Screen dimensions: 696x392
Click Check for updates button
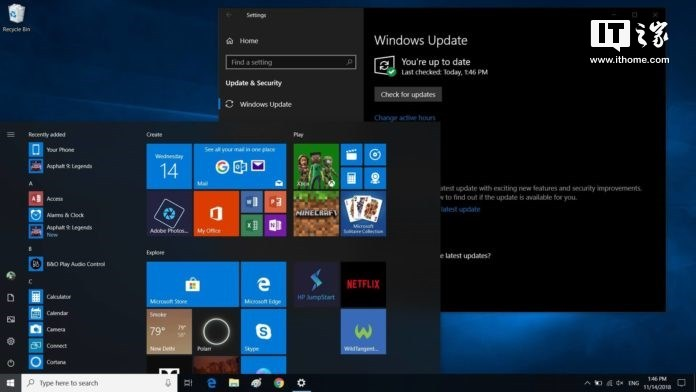coord(408,94)
